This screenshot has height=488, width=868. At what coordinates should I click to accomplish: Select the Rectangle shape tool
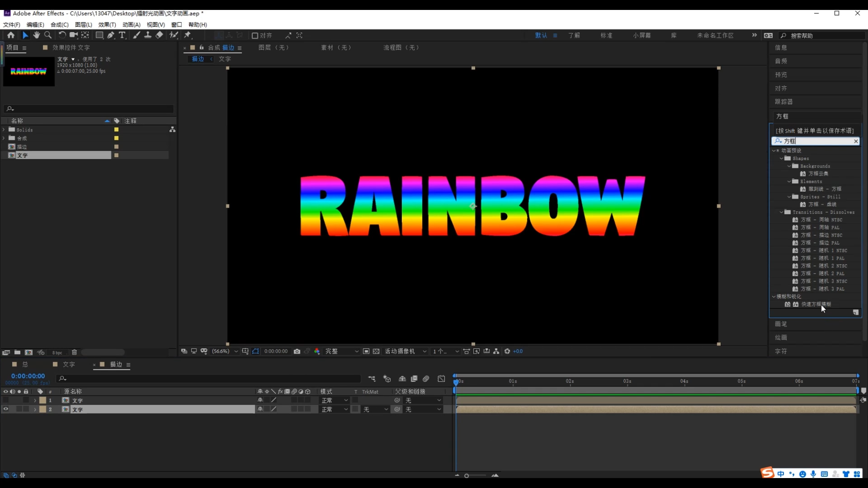[99, 35]
